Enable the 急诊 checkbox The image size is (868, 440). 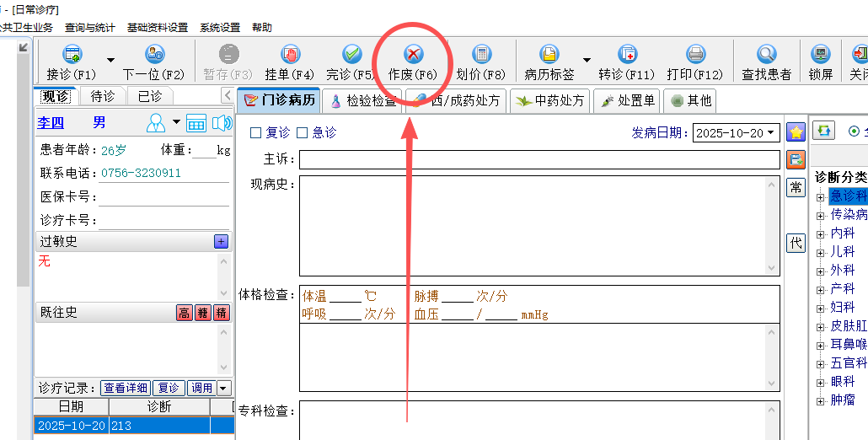pos(303,133)
